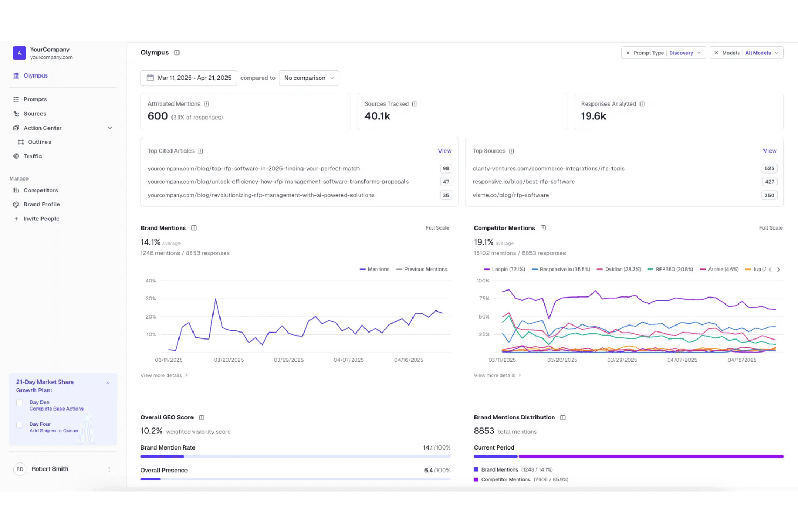Click the info icon beside Responses Analyzed
The width and height of the screenshot is (798, 532).
click(x=642, y=104)
